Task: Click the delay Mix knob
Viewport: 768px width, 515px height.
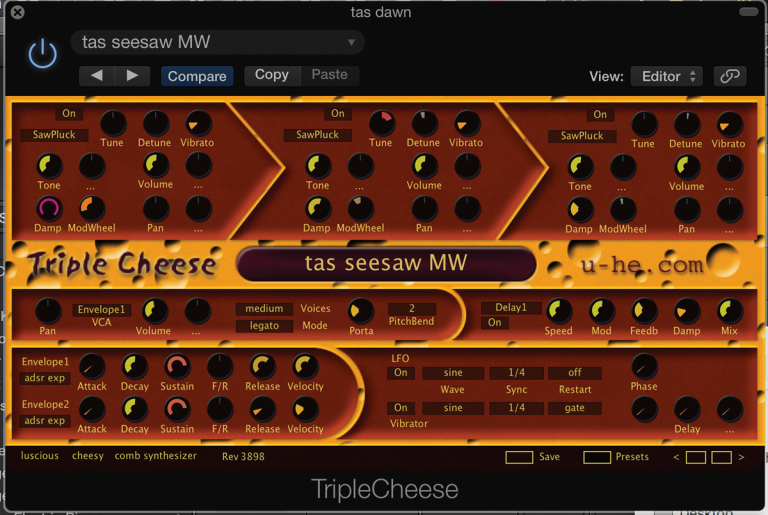Action: [729, 311]
